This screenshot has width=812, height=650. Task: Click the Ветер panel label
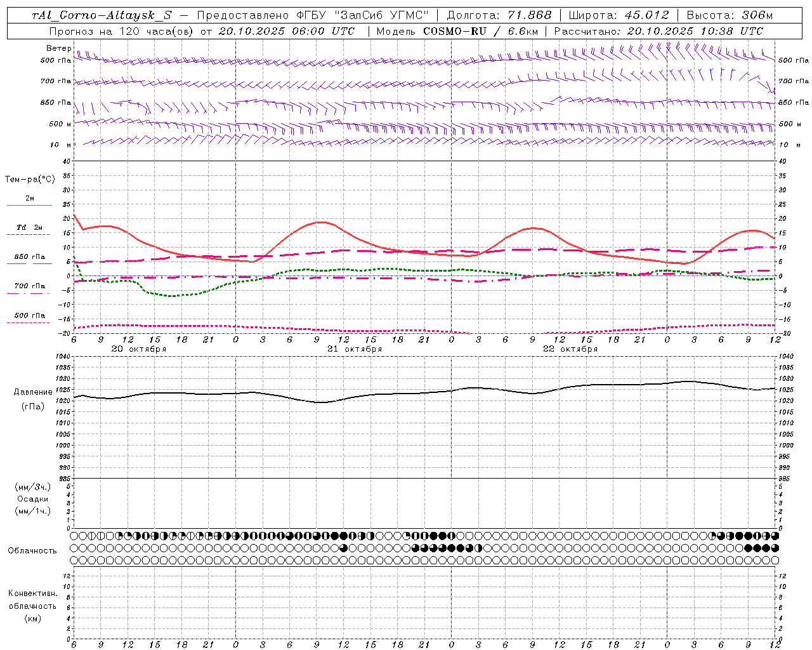pyautogui.click(x=59, y=48)
